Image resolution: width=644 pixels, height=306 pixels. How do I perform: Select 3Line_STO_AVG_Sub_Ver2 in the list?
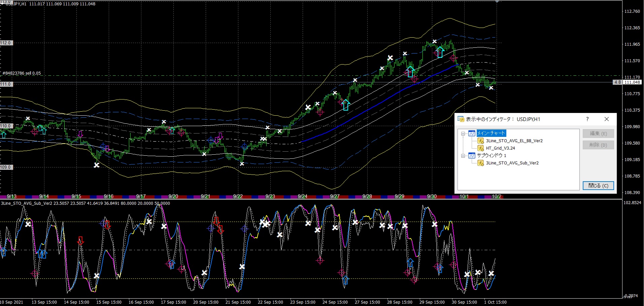512,163
